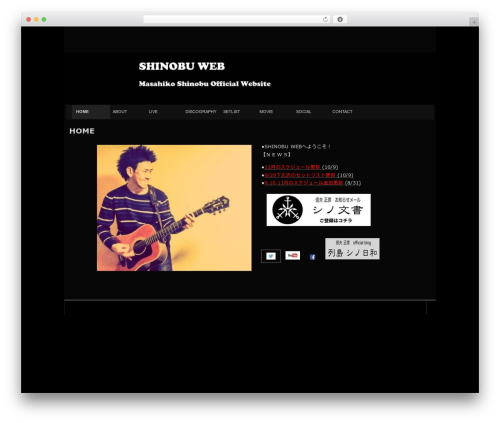Viewport: 500px width, 423px height.
Task: Click the SHINOBU WEB site title
Action: point(182,66)
